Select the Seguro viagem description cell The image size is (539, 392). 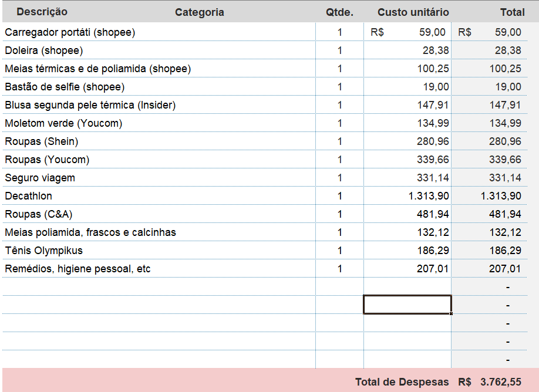(40, 178)
